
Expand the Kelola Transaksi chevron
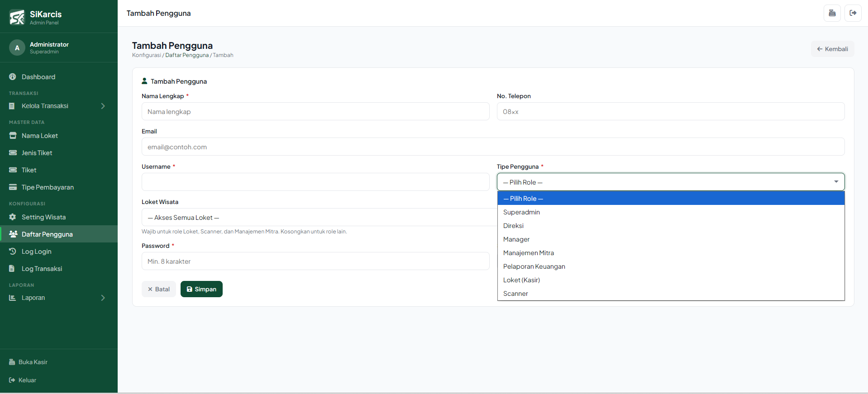point(103,106)
